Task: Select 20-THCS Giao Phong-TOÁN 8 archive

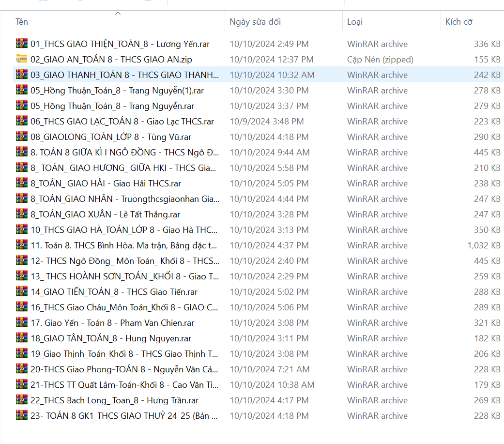Action: 123,369
